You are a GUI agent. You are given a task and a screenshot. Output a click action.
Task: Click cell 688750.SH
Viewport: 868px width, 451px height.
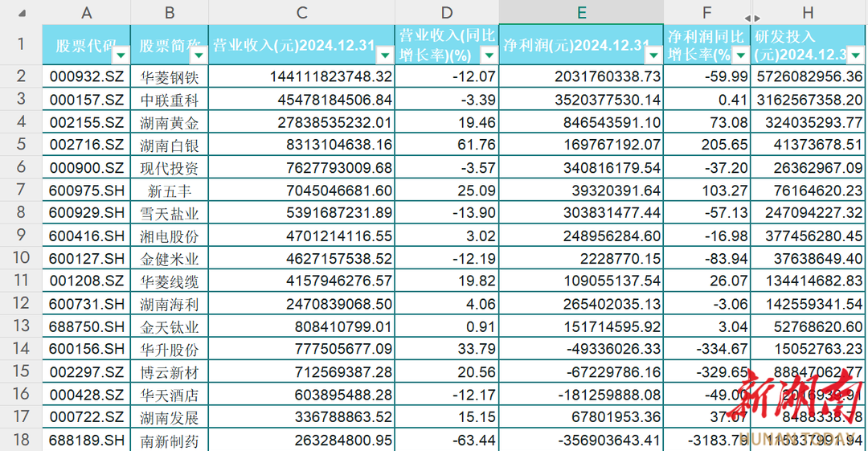[86, 326]
